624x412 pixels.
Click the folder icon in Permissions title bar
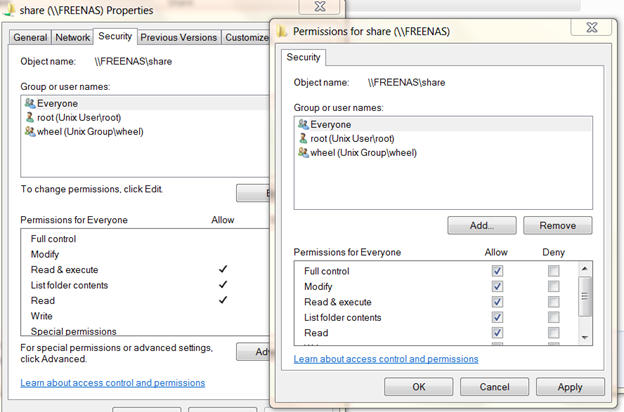click(282, 32)
